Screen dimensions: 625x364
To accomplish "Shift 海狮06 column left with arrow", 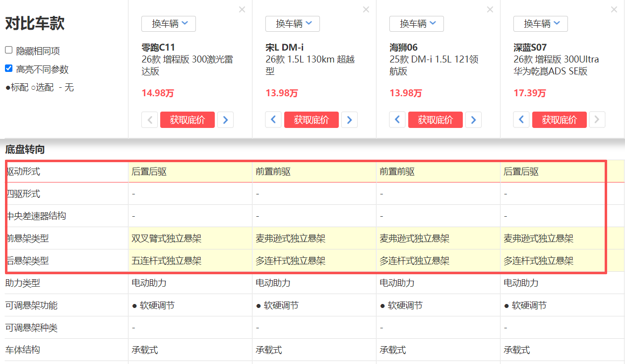I will [x=397, y=120].
